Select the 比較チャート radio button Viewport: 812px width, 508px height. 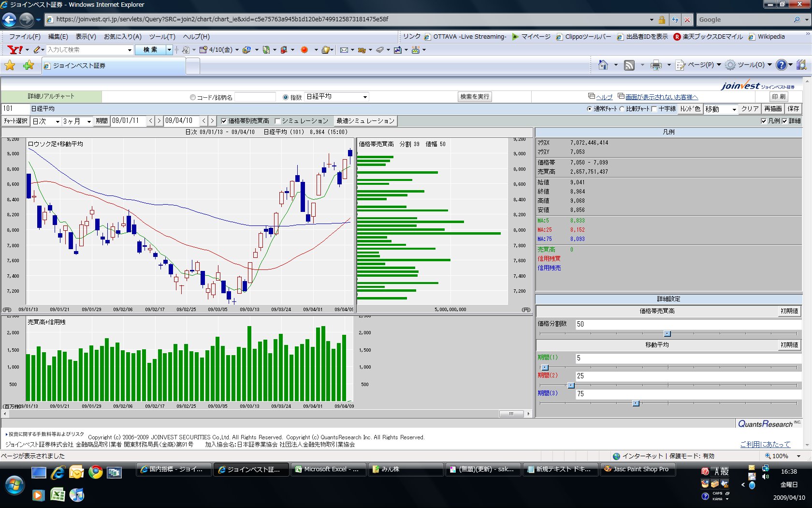[x=622, y=109]
